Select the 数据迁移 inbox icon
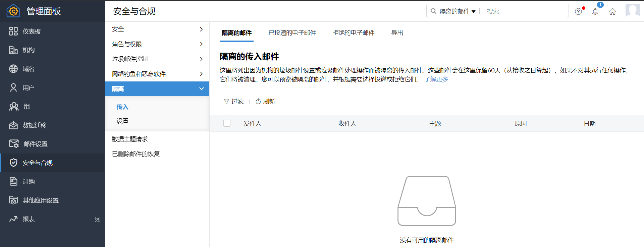Screen dimensions: 644x247 13,125
